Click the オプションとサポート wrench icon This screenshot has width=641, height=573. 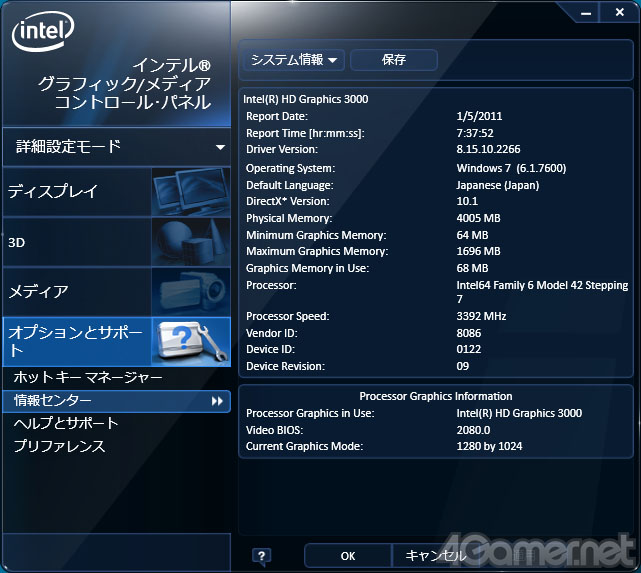(191, 342)
